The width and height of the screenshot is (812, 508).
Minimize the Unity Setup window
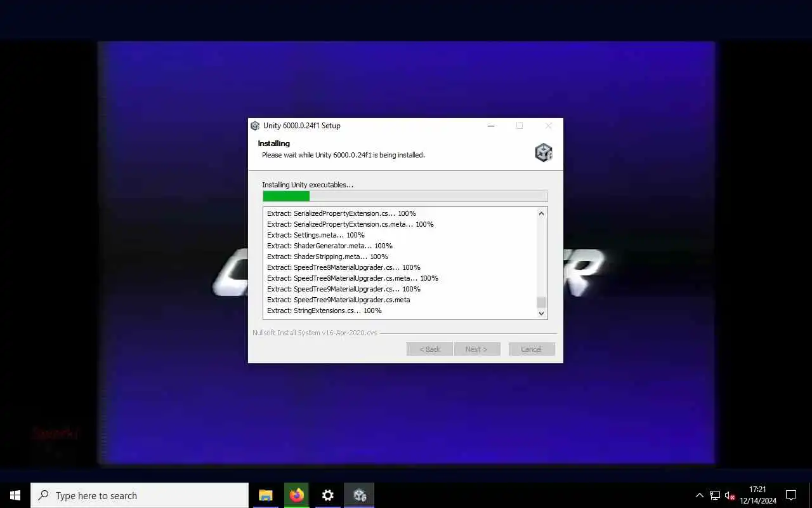pyautogui.click(x=490, y=126)
